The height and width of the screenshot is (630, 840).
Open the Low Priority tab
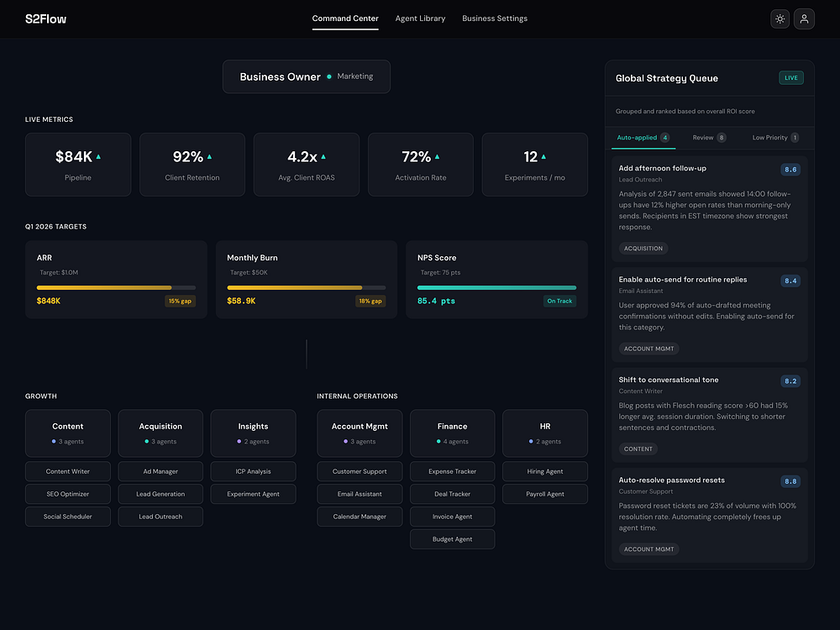pyautogui.click(x=775, y=138)
